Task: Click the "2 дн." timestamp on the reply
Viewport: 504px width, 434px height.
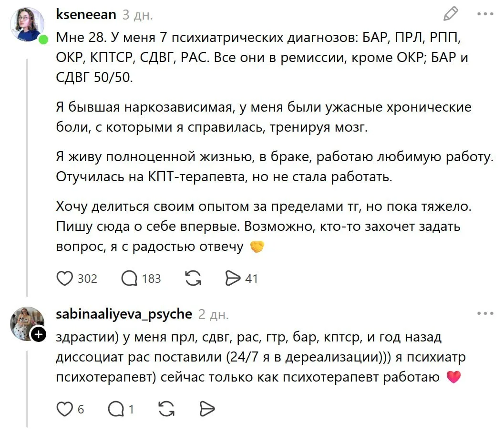Action: (x=214, y=314)
